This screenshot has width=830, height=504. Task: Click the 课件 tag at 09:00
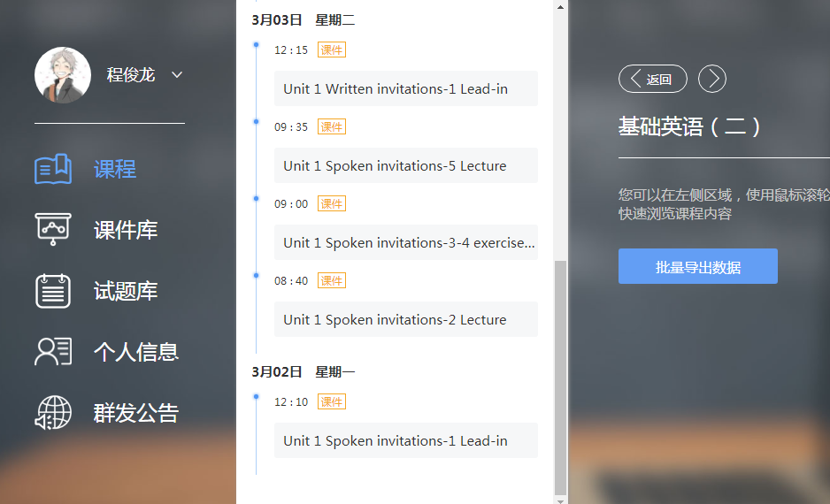click(x=331, y=203)
